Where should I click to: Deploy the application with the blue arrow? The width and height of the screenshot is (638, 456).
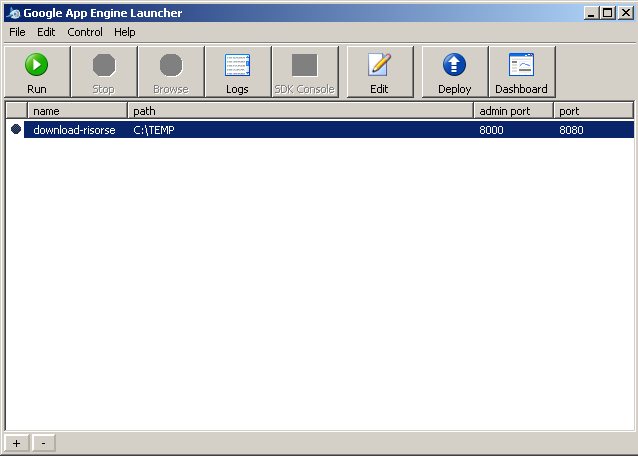tap(454, 72)
